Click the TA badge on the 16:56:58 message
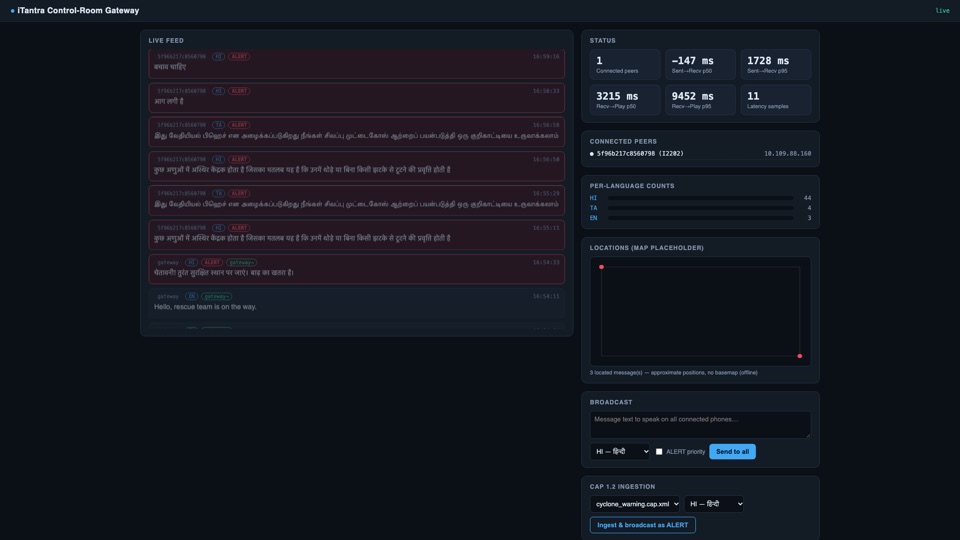Image resolution: width=960 pixels, height=540 pixels. tap(218, 125)
